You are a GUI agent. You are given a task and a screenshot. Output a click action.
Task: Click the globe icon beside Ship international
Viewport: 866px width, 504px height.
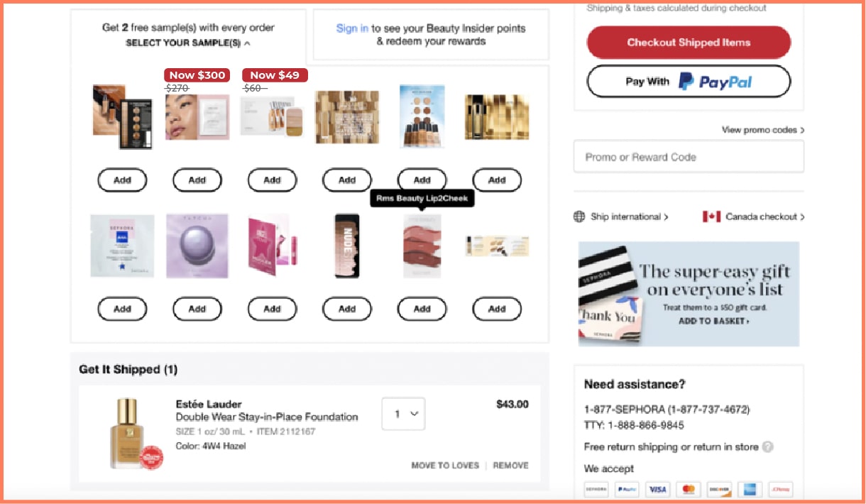tap(579, 217)
